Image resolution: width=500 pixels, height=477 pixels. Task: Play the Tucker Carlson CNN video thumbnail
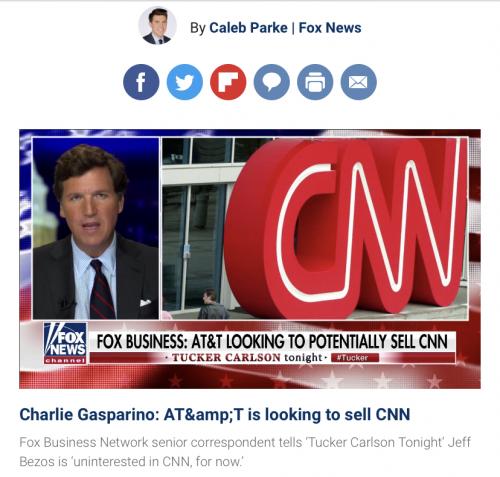click(250, 259)
